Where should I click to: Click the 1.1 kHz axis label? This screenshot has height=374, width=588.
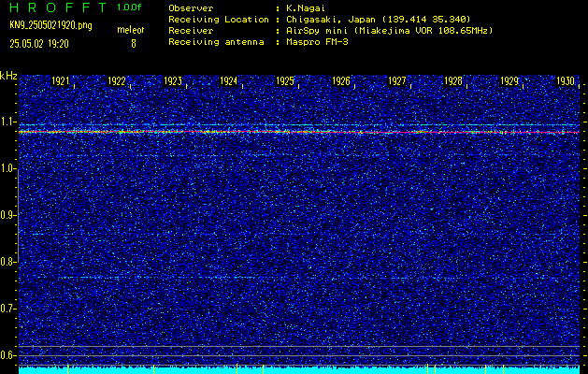7,122
